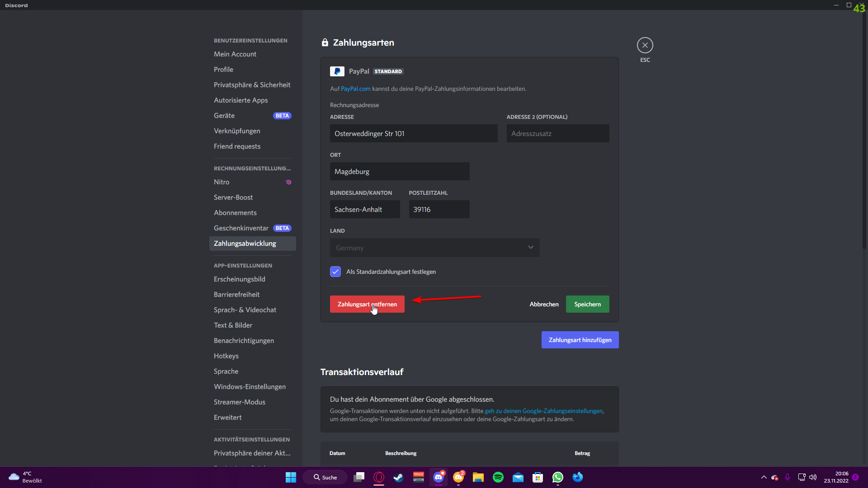Viewport: 868px width, 488px height.
Task: Open WhatsApp from the taskbar
Action: click(x=557, y=477)
